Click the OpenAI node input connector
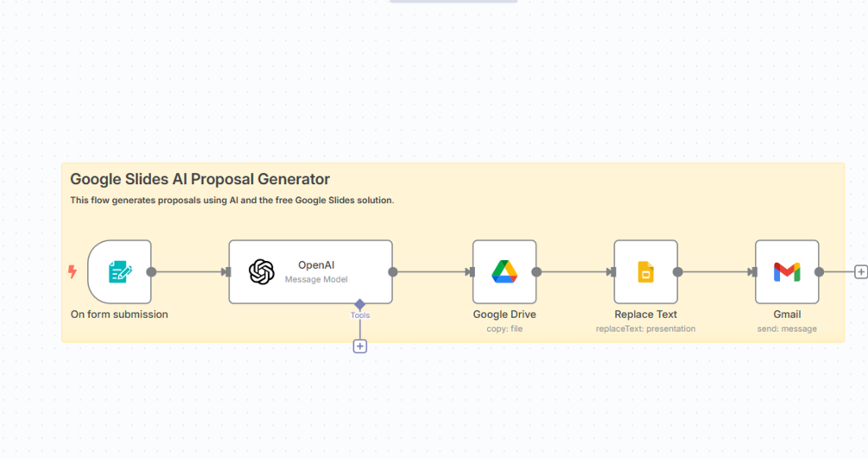Image resolution: width=868 pixels, height=459 pixels. coord(226,271)
